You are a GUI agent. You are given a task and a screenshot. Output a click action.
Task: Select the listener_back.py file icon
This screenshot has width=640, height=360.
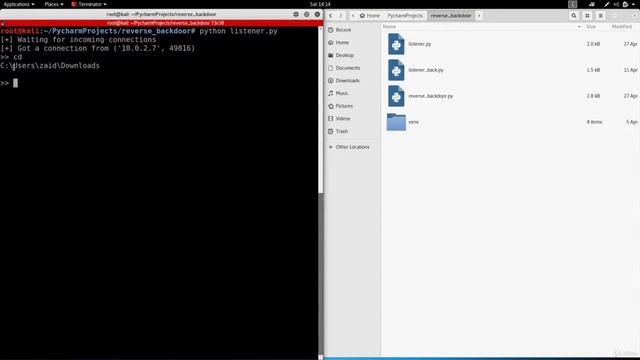396,70
